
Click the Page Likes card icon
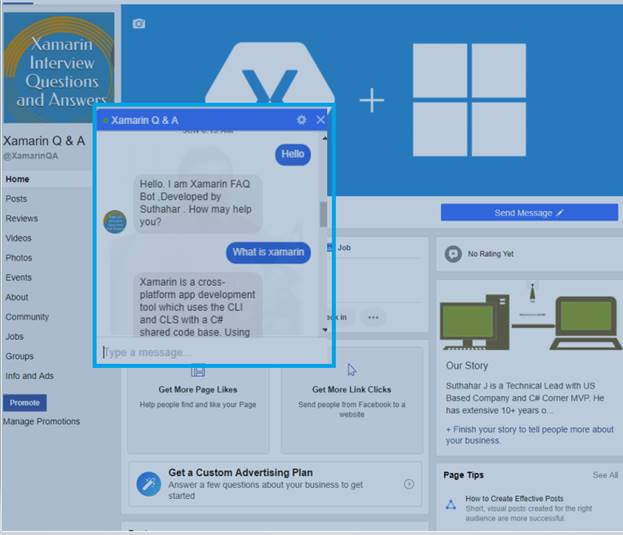point(198,371)
